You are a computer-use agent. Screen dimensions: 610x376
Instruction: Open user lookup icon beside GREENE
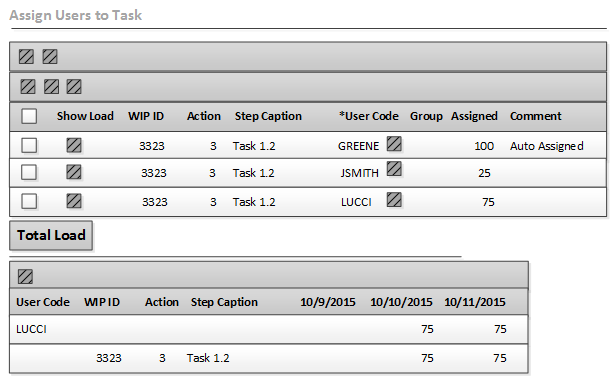coord(394,144)
